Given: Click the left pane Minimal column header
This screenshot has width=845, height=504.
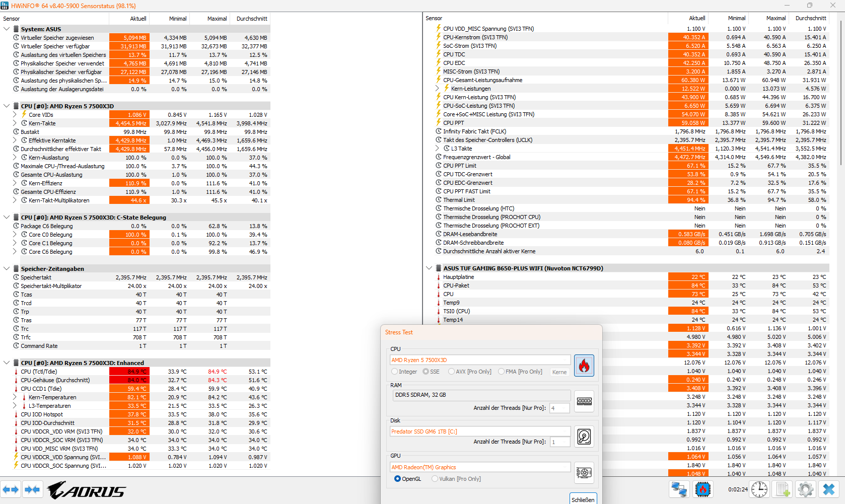Looking at the screenshot, I should pos(170,19).
